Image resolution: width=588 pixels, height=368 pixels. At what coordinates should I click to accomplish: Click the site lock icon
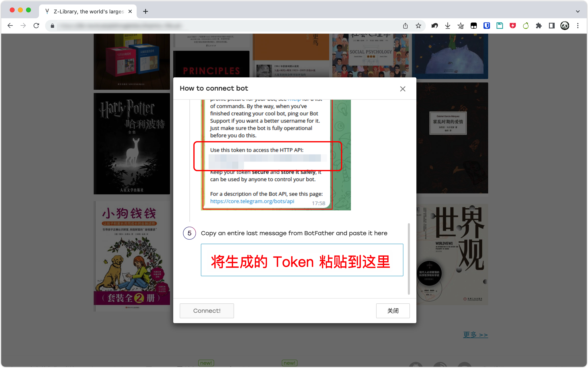coord(52,26)
